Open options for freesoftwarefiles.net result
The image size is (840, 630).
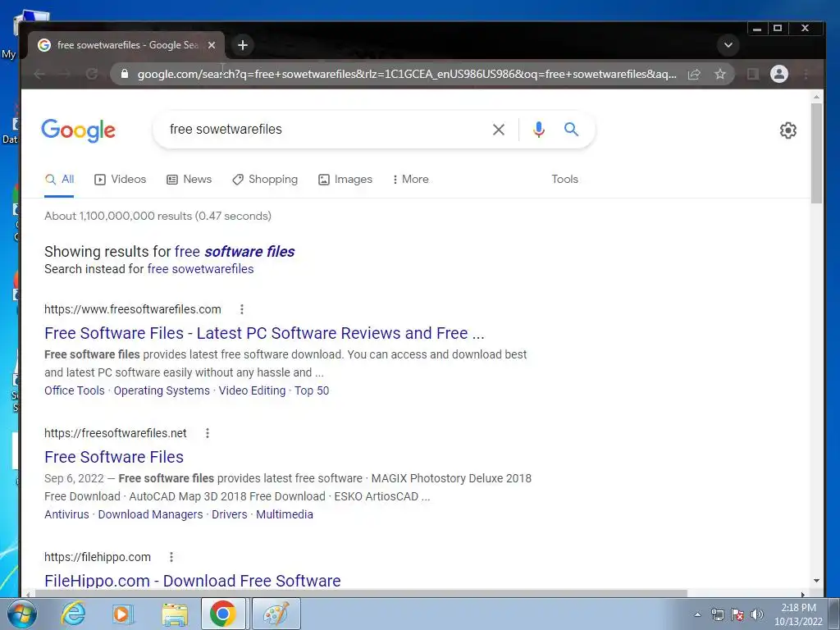[x=208, y=433]
